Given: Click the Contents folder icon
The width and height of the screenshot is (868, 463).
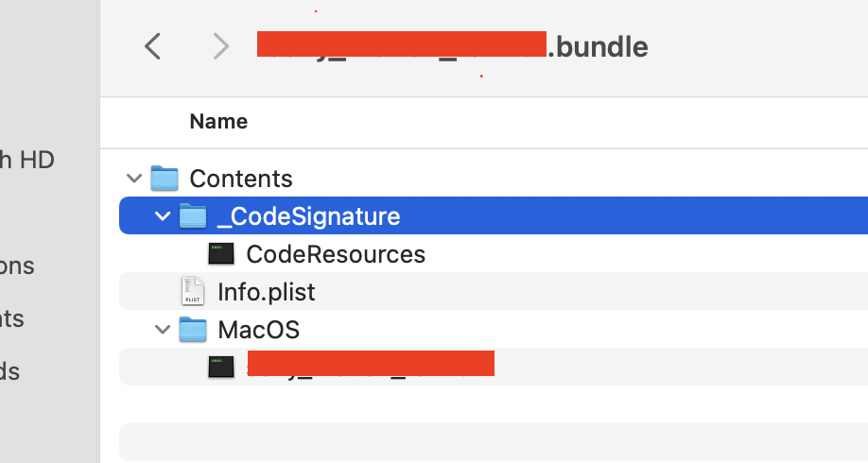Looking at the screenshot, I should click(165, 178).
